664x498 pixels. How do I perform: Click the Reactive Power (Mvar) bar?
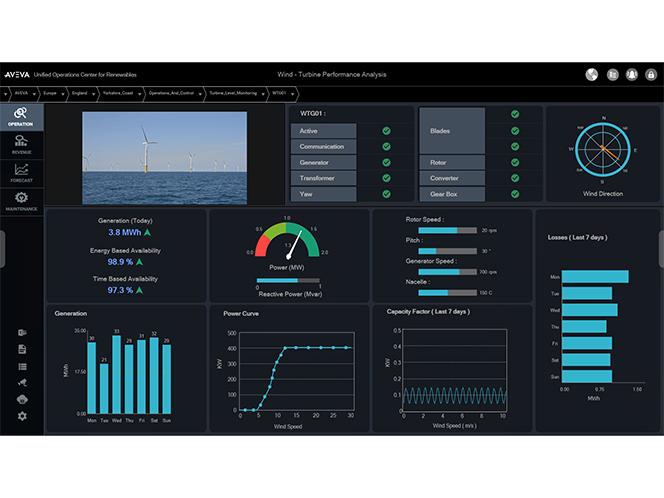point(288,280)
